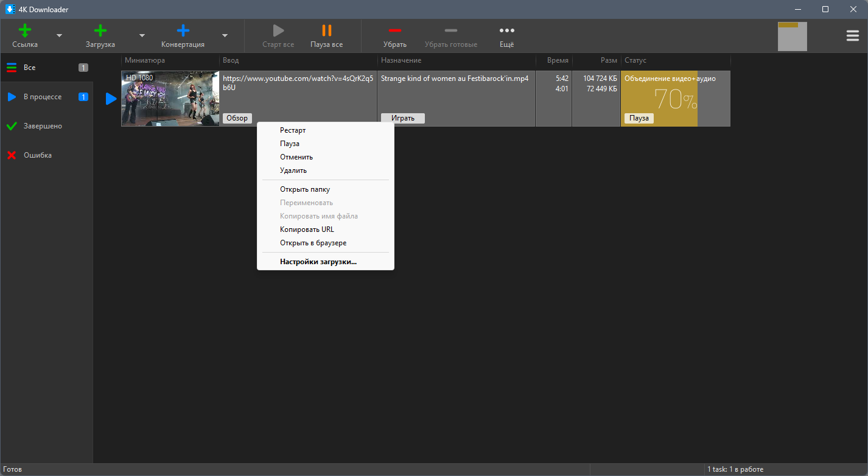The image size is (868, 476).
Task: Click the Разм column header
Action: (597, 60)
